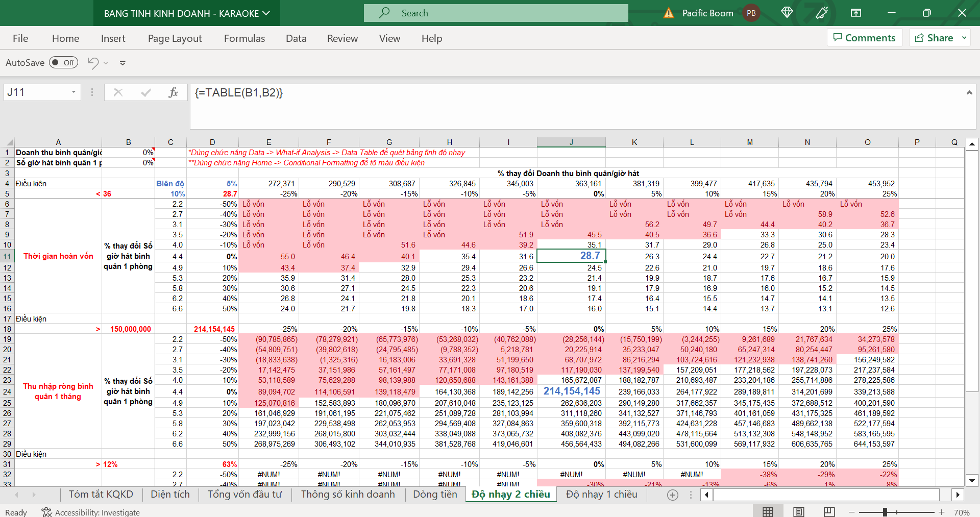Screen dimensions: 980x517
Task: Click the Undo arrow icon
Action: (x=93, y=63)
